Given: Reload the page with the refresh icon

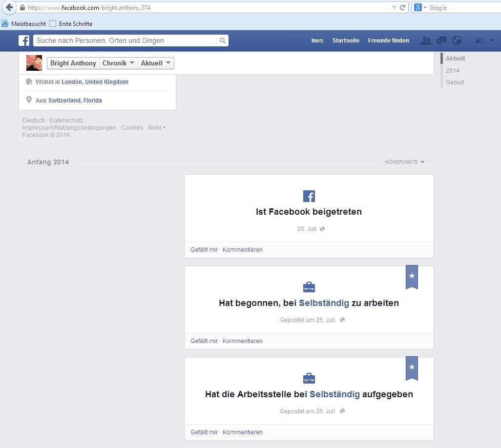Looking at the screenshot, I should 402,7.
